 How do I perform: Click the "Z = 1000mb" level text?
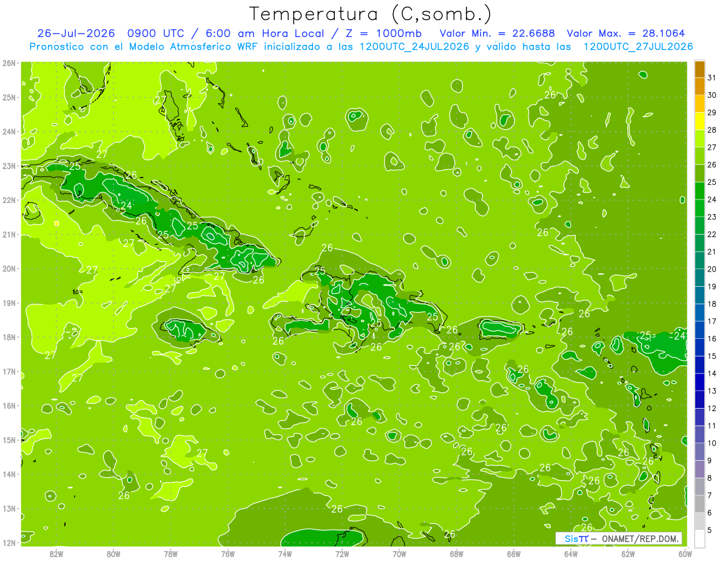(383, 33)
